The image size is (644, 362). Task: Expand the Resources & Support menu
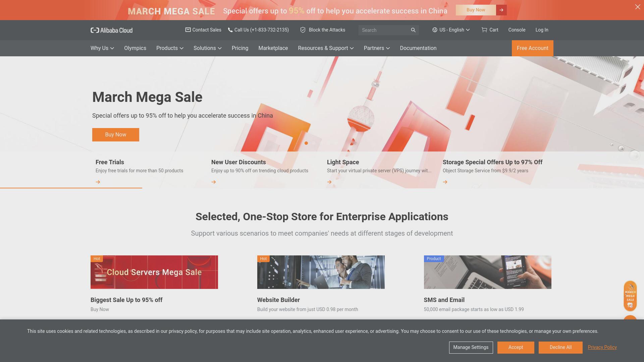pyautogui.click(x=326, y=48)
